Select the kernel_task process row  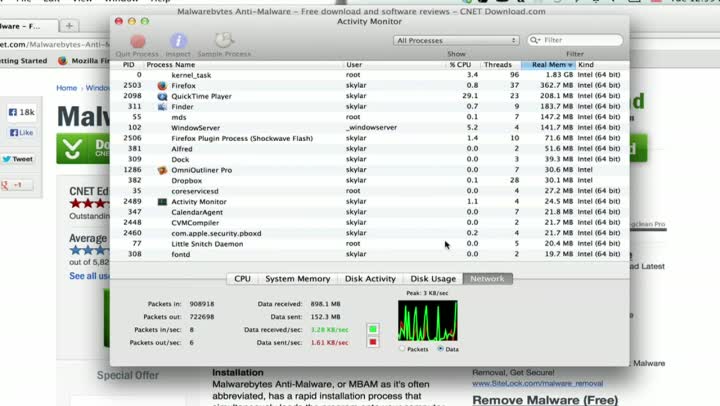(x=370, y=75)
